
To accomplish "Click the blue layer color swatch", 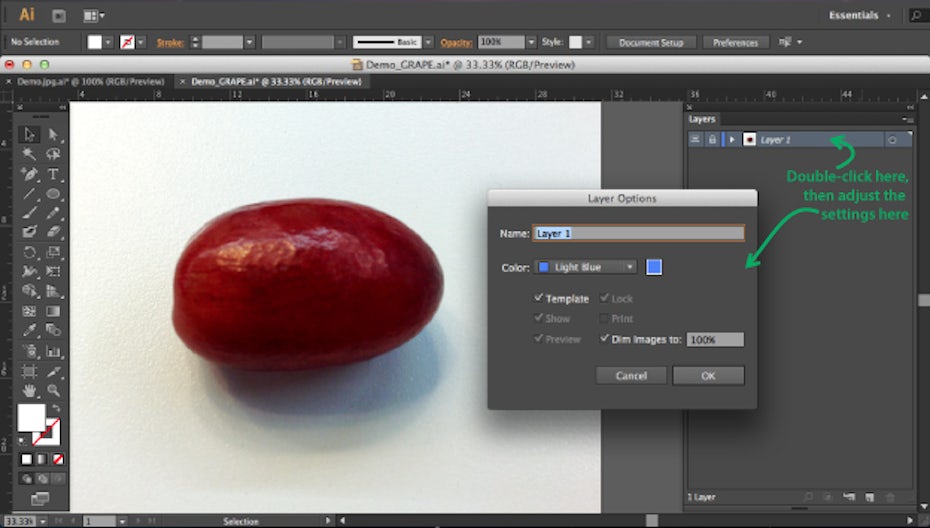I will coord(653,267).
